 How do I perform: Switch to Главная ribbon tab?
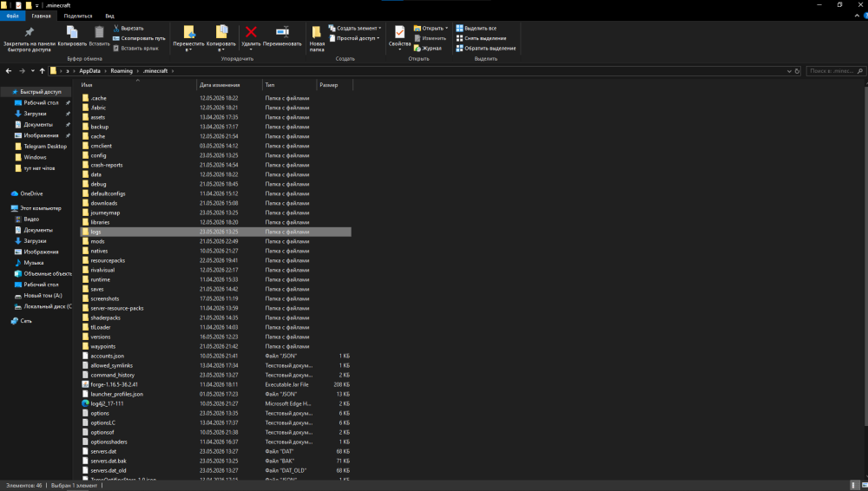pos(41,16)
